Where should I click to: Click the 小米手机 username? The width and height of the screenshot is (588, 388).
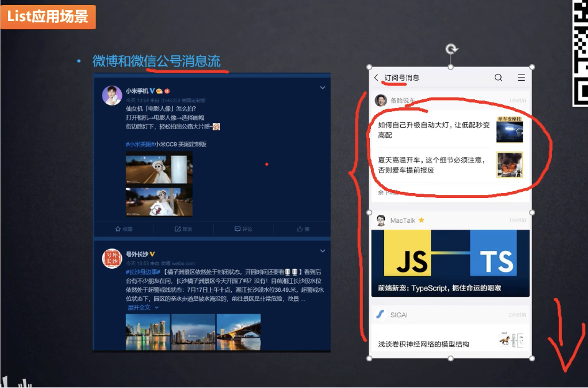[x=137, y=91]
